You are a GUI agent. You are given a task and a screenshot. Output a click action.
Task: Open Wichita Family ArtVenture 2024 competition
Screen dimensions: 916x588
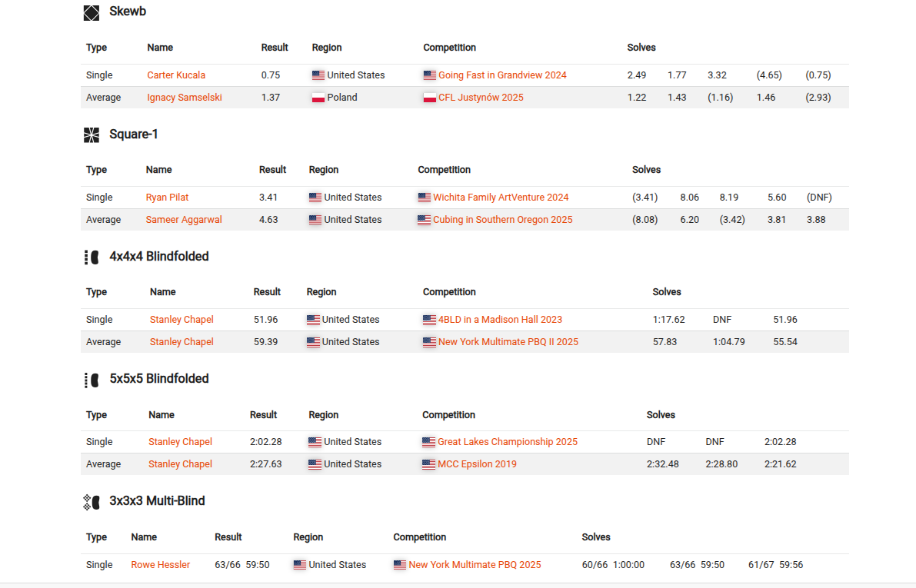pyautogui.click(x=501, y=198)
